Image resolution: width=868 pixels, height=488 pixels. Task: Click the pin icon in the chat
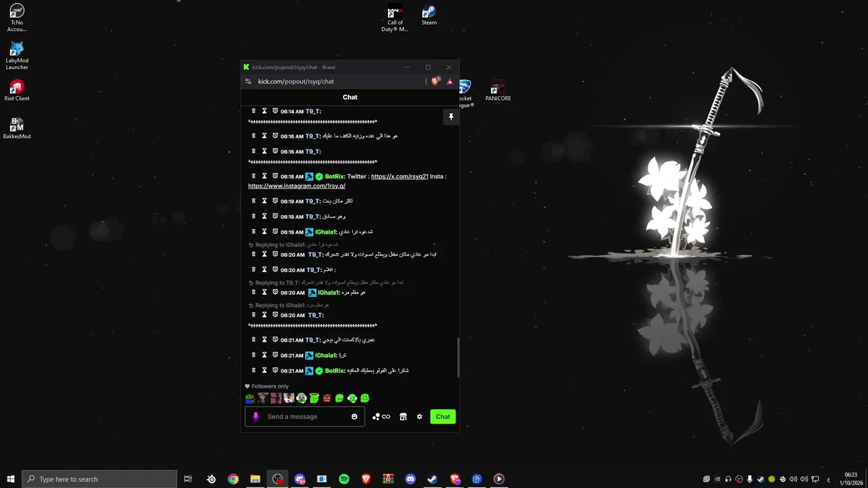451,117
